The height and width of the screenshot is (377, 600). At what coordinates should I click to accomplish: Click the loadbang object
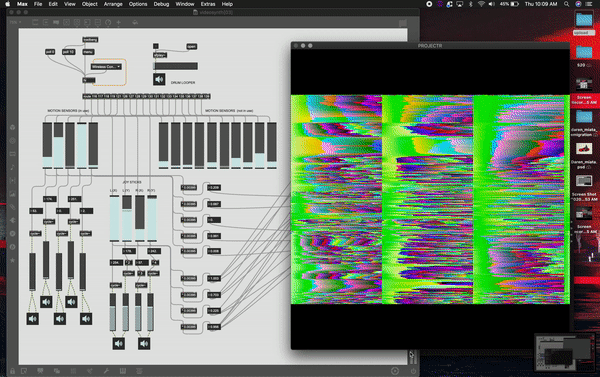pos(90,39)
